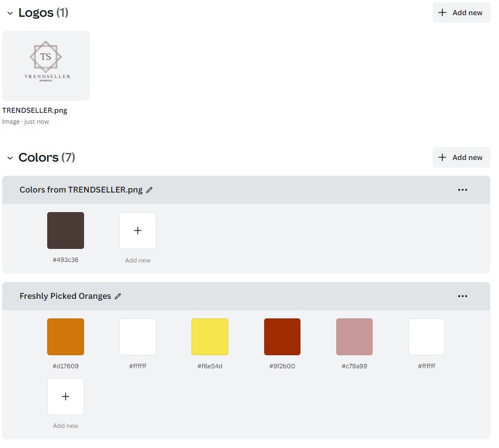499x448 pixels.
Task: Open the TRENDSELLER.png logo thumbnail
Action: (46, 66)
